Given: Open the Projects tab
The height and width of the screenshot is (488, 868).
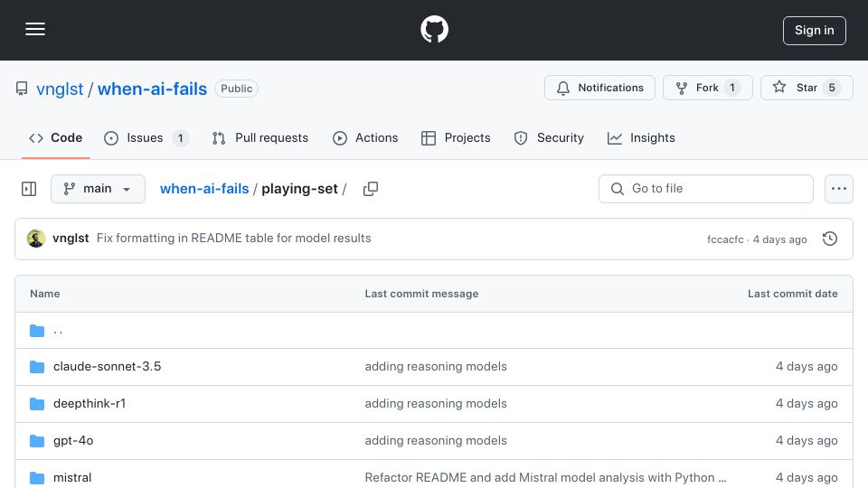Looking at the screenshot, I should click(x=456, y=137).
